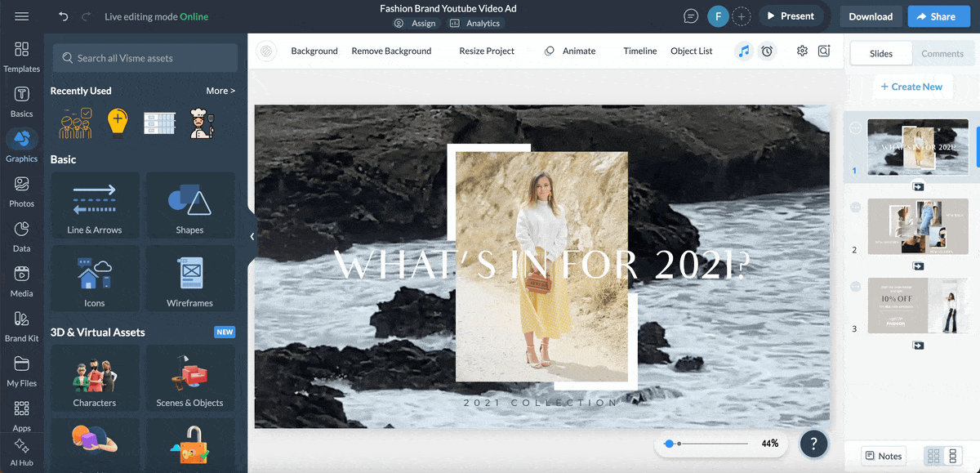The image size is (980, 473).
Task: Open the hamburger main menu
Action: 22,16
